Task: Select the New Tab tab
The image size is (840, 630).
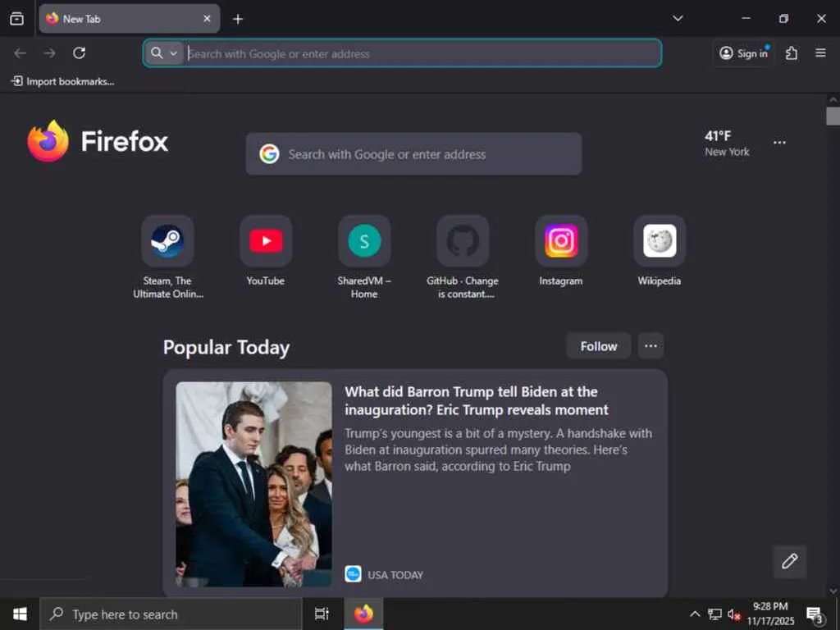Action: click(x=129, y=19)
